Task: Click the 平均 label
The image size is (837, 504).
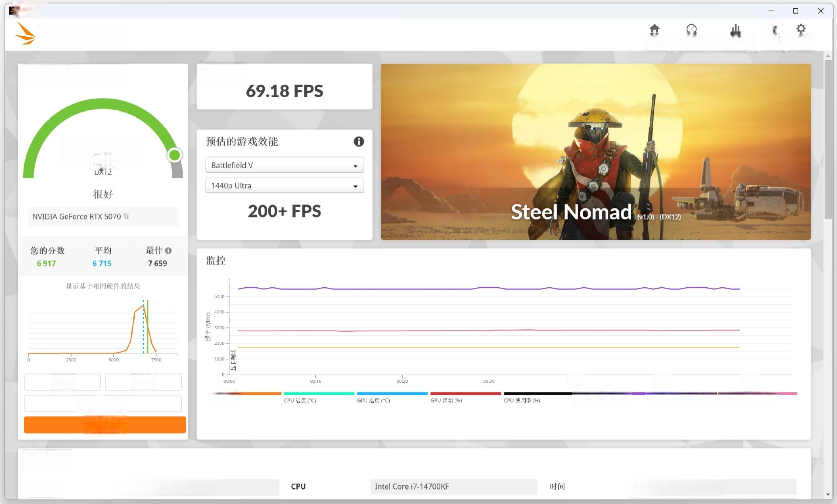Action: pos(103,251)
